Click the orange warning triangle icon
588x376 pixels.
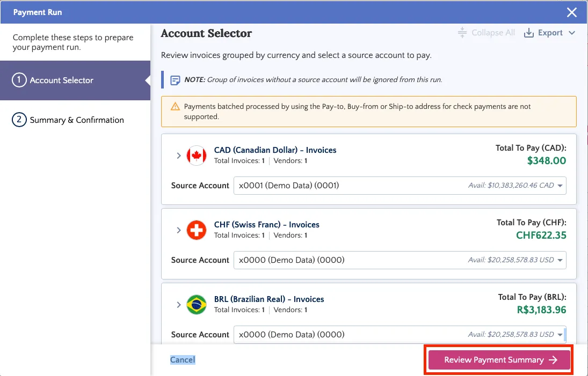[x=175, y=107]
